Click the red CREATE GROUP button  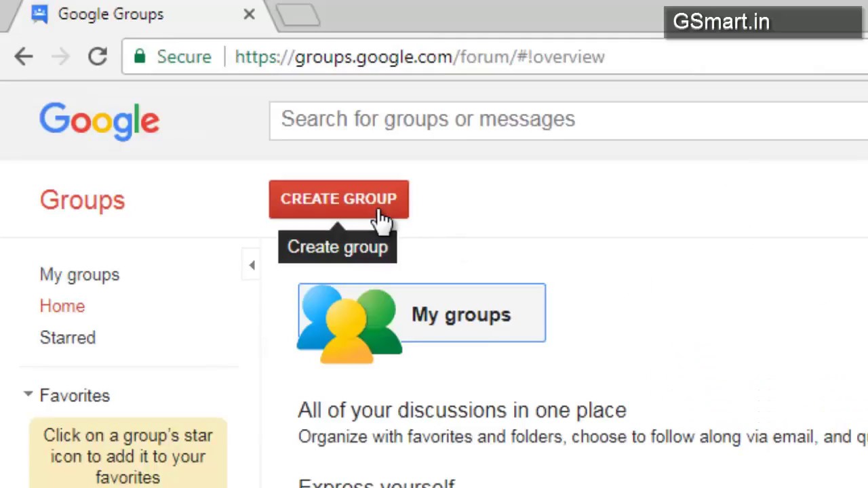click(x=338, y=199)
